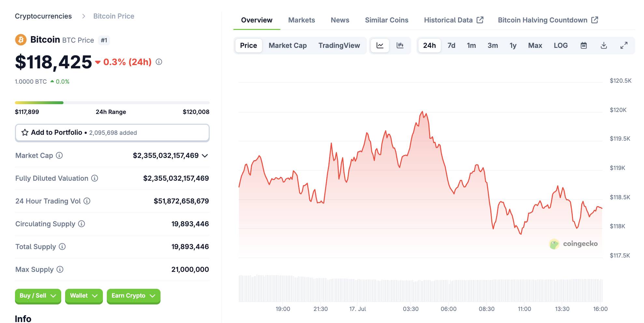The image size is (644, 323).
Task: Click the 24h low value $117,899
Action: 27,112
